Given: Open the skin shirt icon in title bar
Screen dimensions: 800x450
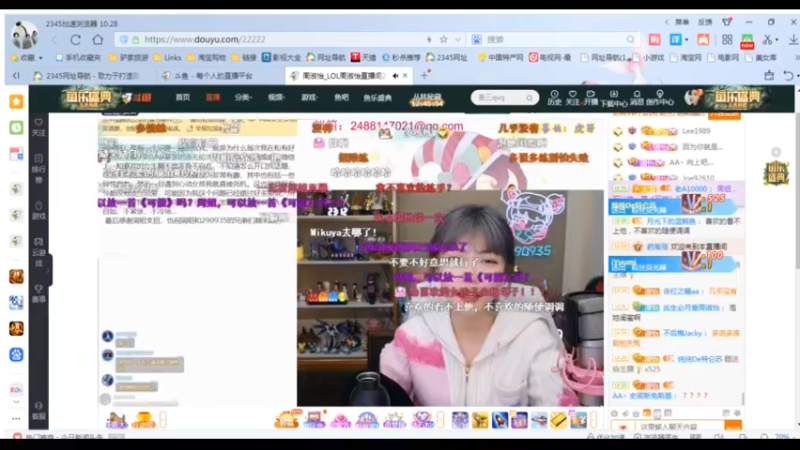Looking at the screenshot, I should (727, 22).
